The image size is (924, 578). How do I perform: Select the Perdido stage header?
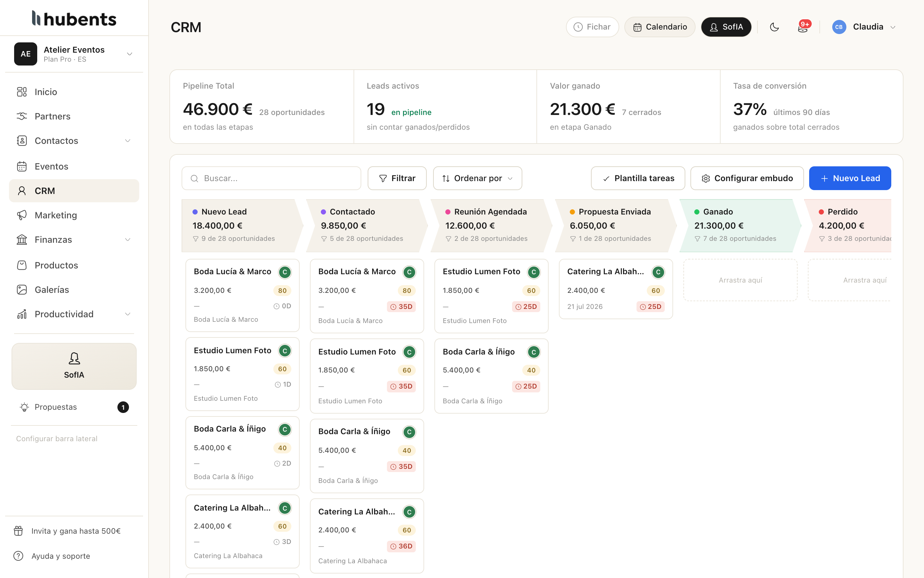pyautogui.click(x=848, y=225)
